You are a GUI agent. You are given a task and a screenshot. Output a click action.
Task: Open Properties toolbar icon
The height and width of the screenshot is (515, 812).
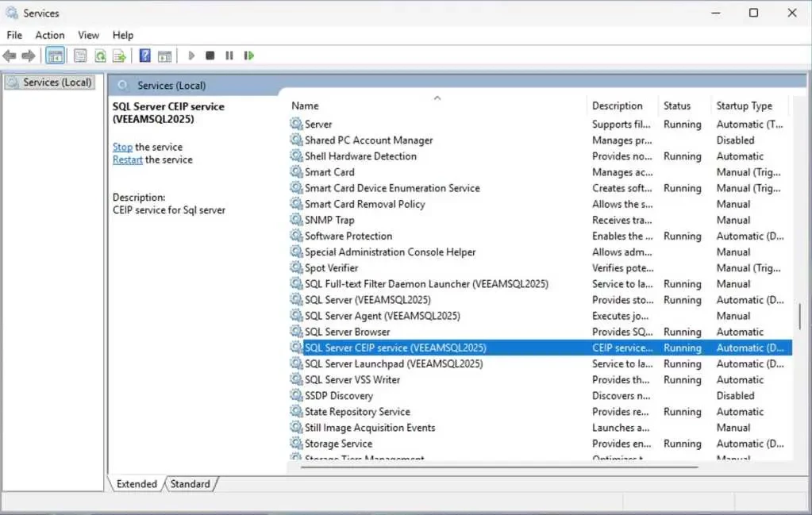click(80, 56)
